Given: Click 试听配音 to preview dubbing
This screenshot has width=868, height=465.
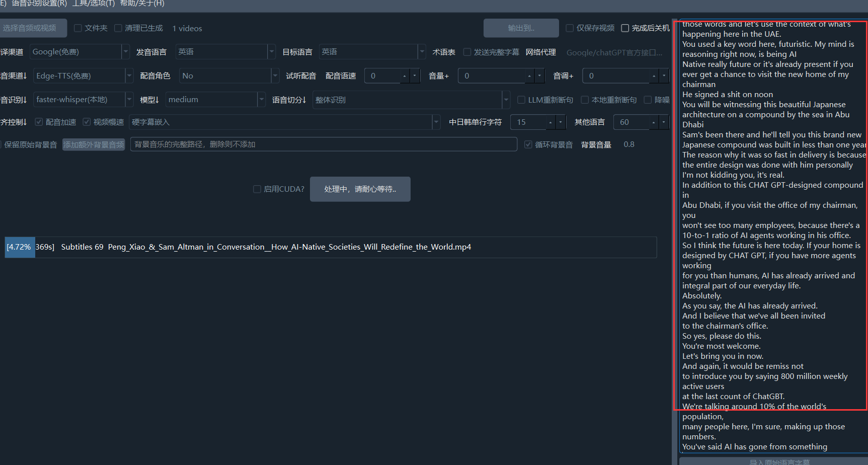Looking at the screenshot, I should tap(301, 76).
